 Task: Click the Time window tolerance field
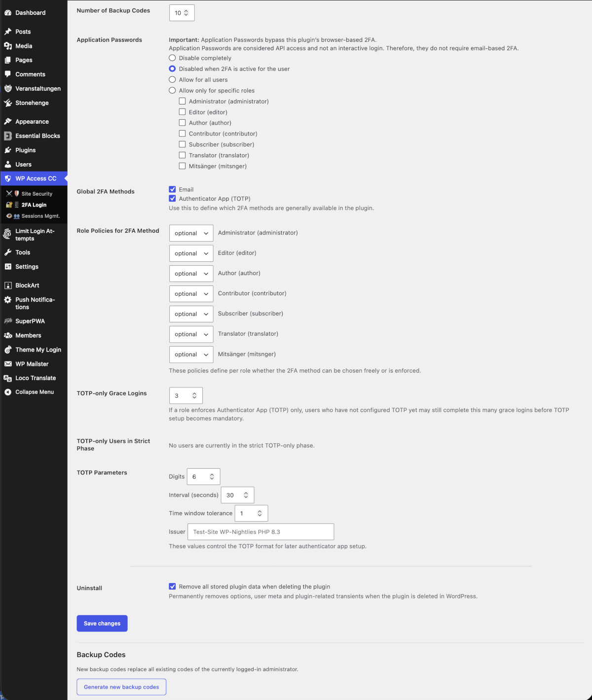click(251, 513)
